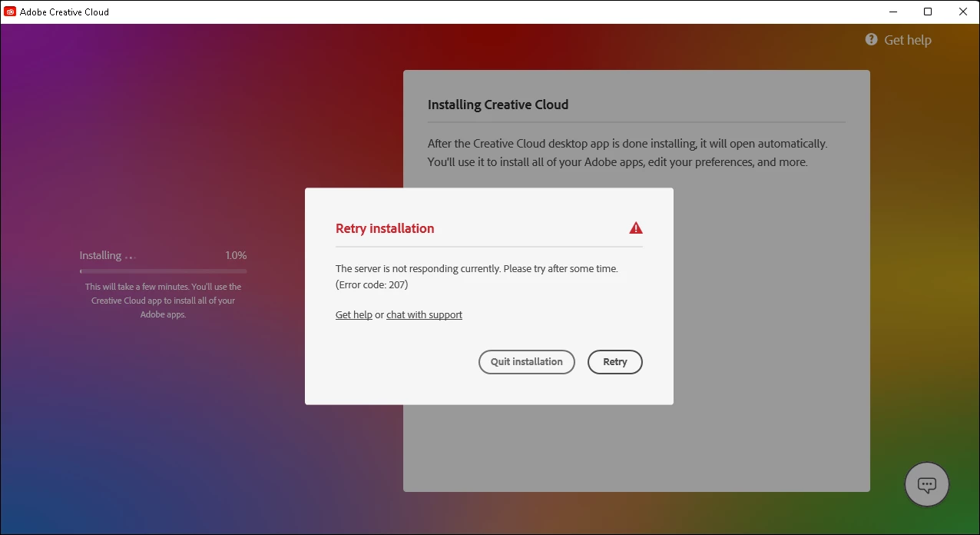Click 'This will take a few minutes' text
Screen dimensions: 980x535
coord(164,301)
